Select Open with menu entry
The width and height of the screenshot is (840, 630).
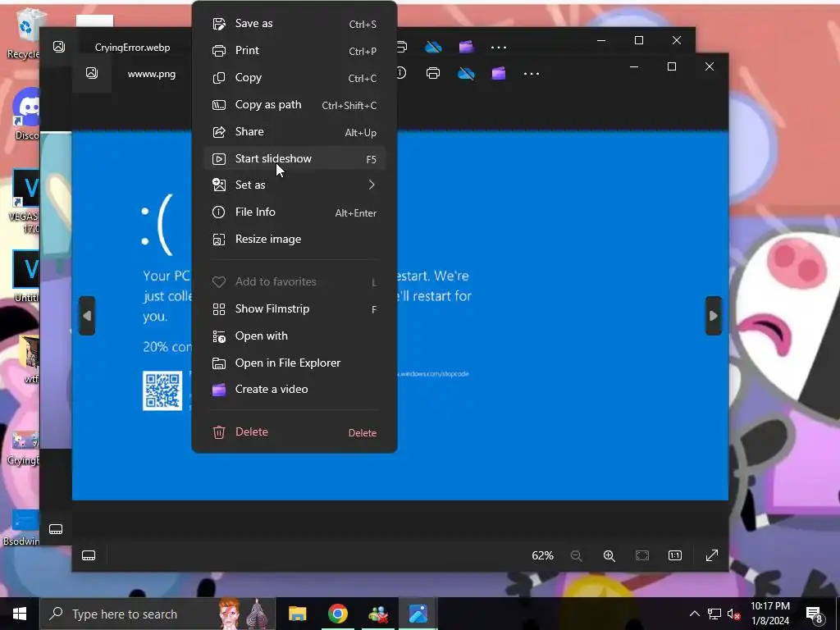click(x=294, y=336)
